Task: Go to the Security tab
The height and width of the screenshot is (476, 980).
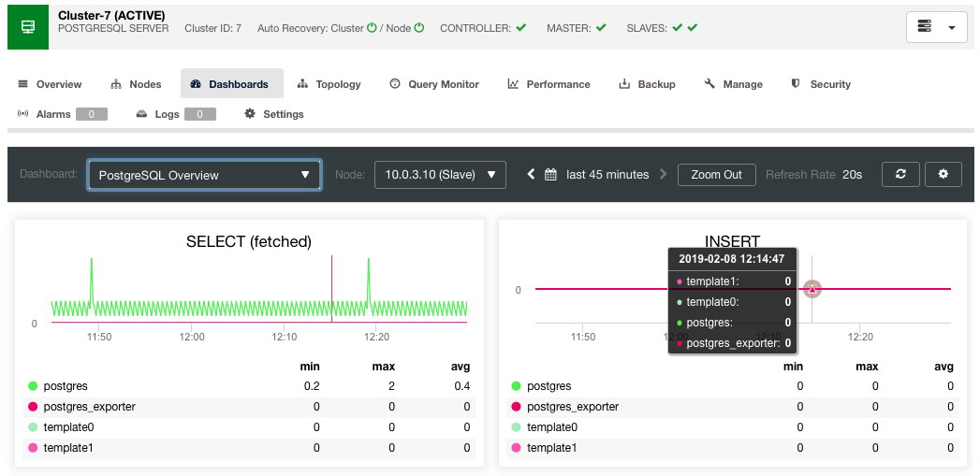Action: 821,84
